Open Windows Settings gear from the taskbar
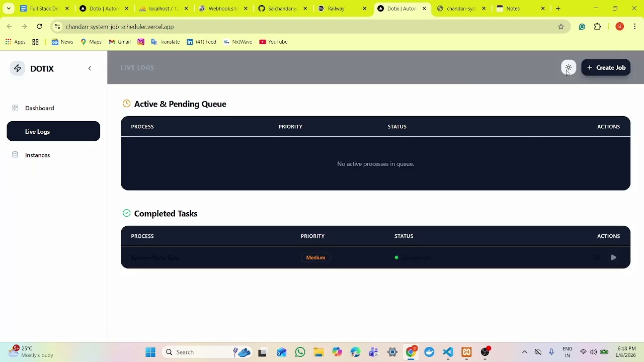 [x=392, y=352]
